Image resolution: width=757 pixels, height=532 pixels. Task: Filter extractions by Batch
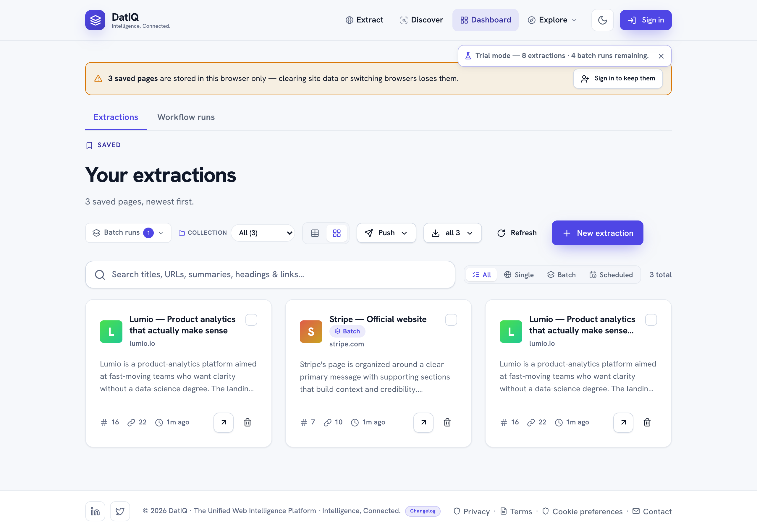click(x=562, y=275)
